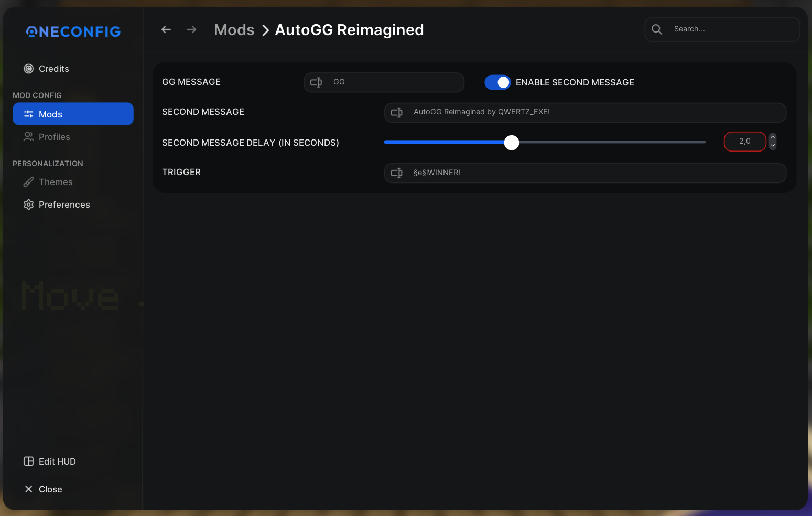Screen dimensions: 812x516
Task: Open the Profiles section
Action: [54, 137]
